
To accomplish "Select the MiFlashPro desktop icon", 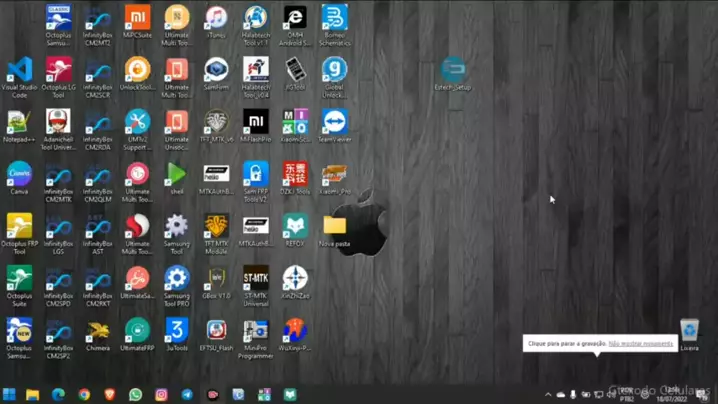I will pyautogui.click(x=256, y=123).
